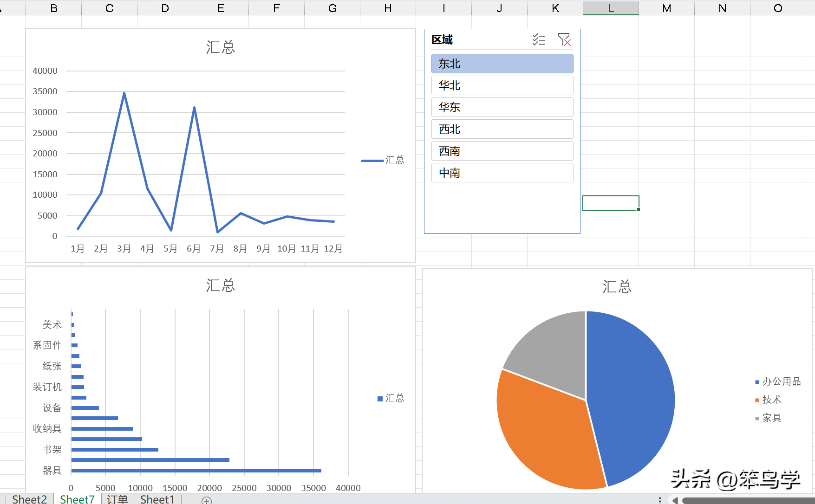Click the 1月 label on the line chart axis

coord(78,249)
